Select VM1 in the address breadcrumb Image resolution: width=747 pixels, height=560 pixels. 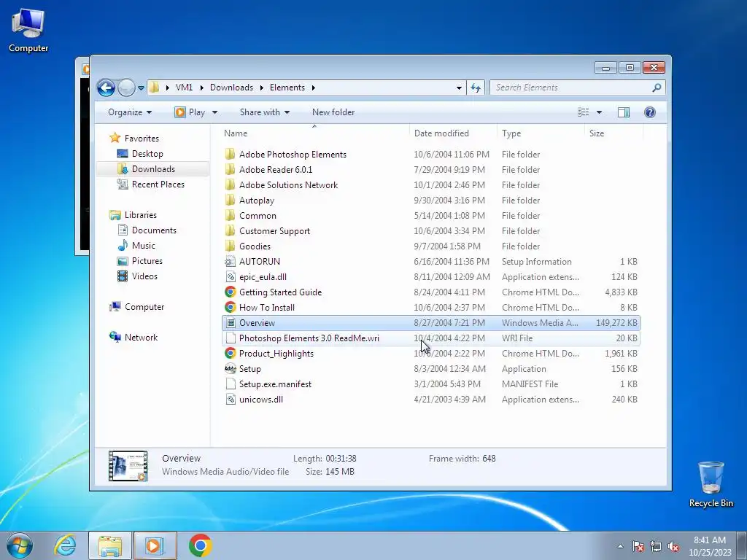pos(184,87)
